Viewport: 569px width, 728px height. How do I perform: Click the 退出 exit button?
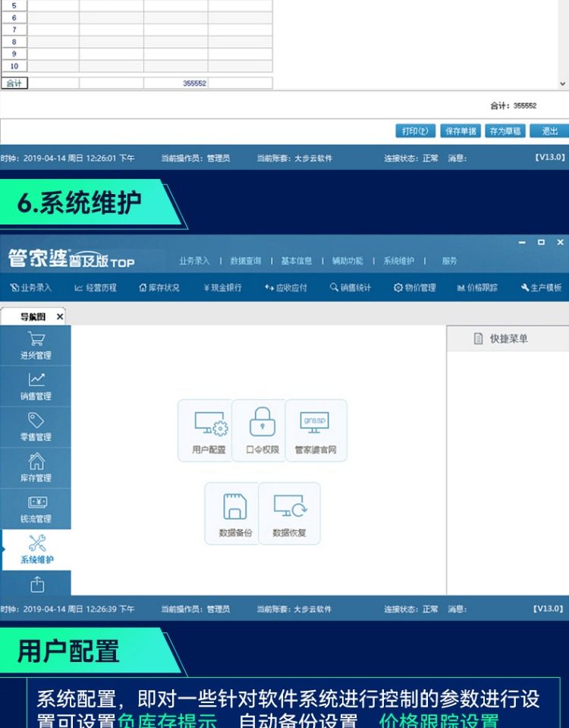(x=549, y=131)
